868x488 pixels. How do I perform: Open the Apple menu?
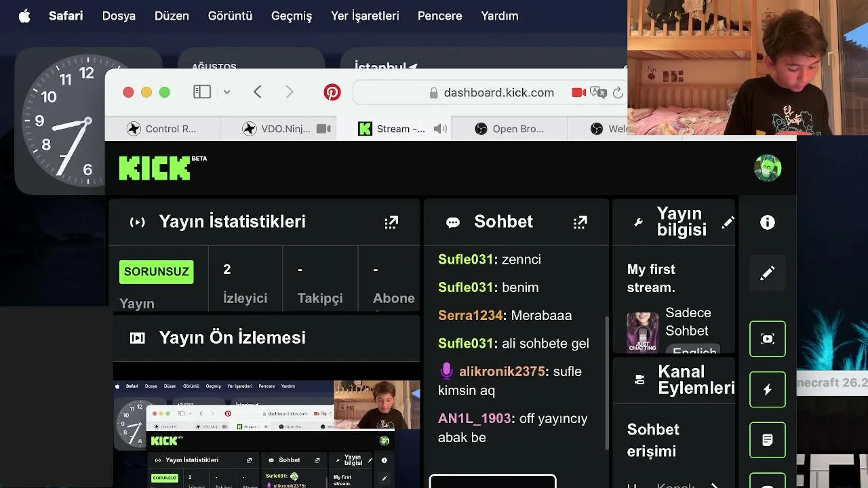point(24,16)
